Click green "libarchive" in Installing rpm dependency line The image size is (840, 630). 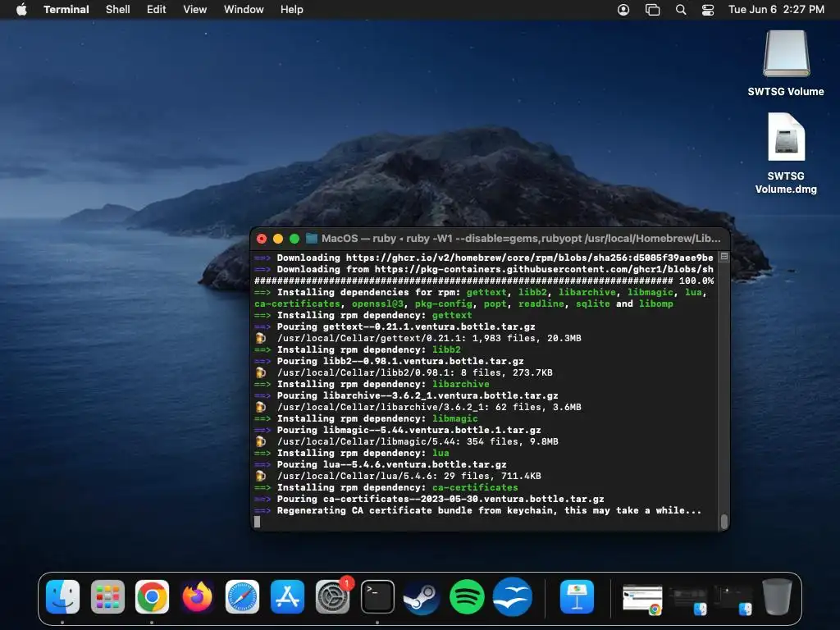pos(460,384)
